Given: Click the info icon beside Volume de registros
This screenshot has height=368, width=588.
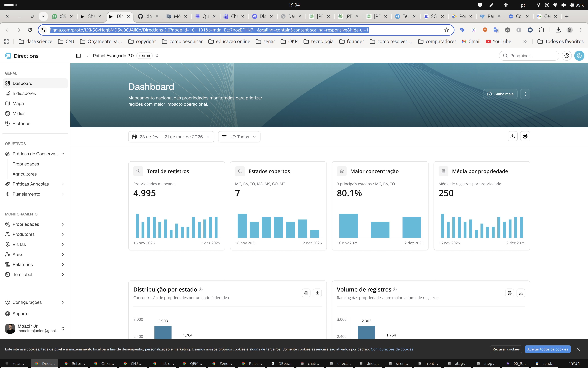Looking at the screenshot, I should [395, 289].
